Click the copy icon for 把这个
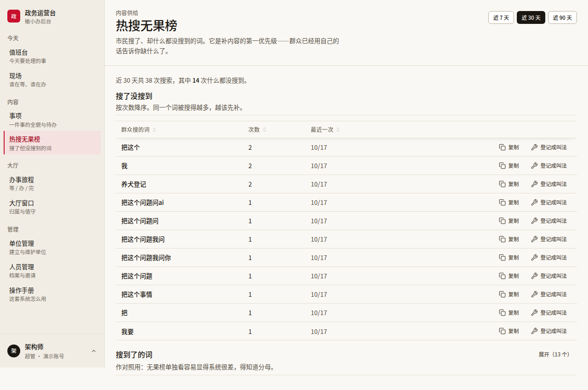The height and width of the screenshot is (390, 588). [502, 147]
